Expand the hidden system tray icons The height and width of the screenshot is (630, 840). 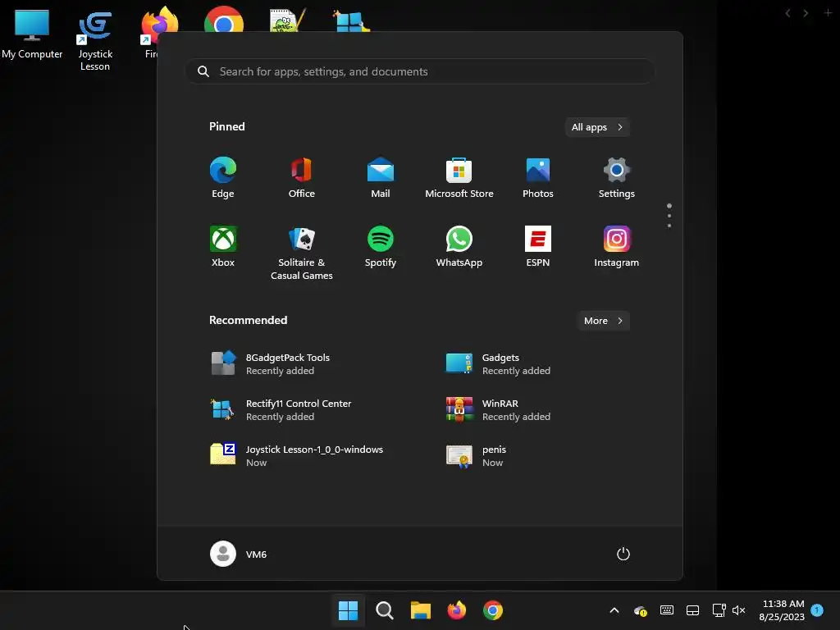[x=614, y=610]
